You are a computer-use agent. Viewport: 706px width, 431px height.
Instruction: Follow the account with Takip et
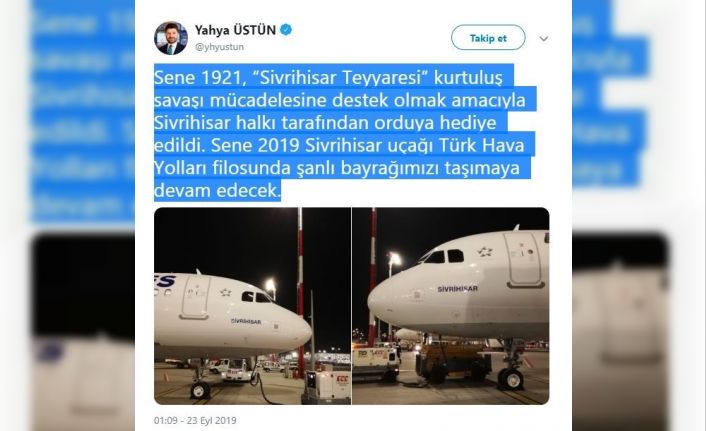(488, 38)
